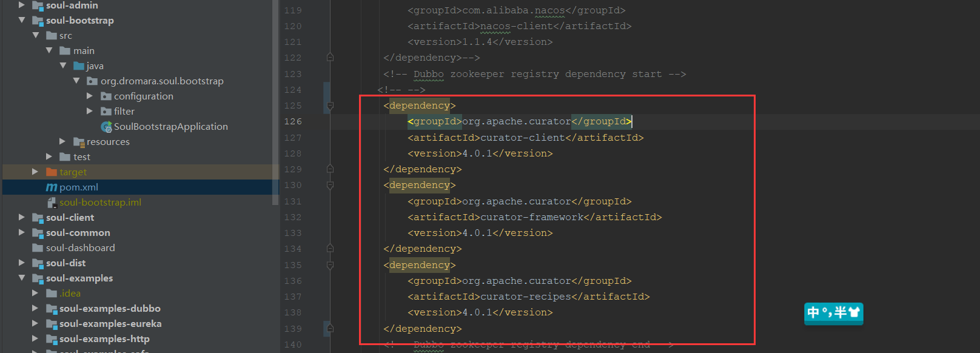Select soul-bootstrap.iml file
The height and width of the screenshot is (353, 980).
pos(100,203)
